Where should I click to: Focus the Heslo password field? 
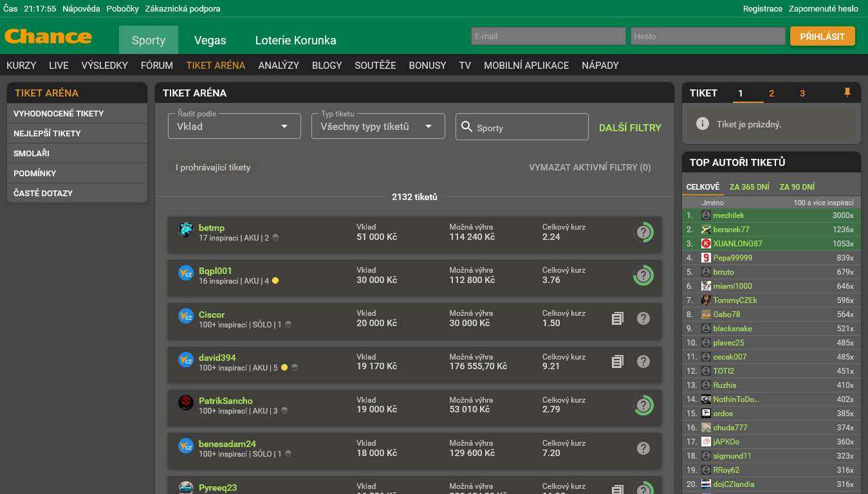[x=708, y=36]
